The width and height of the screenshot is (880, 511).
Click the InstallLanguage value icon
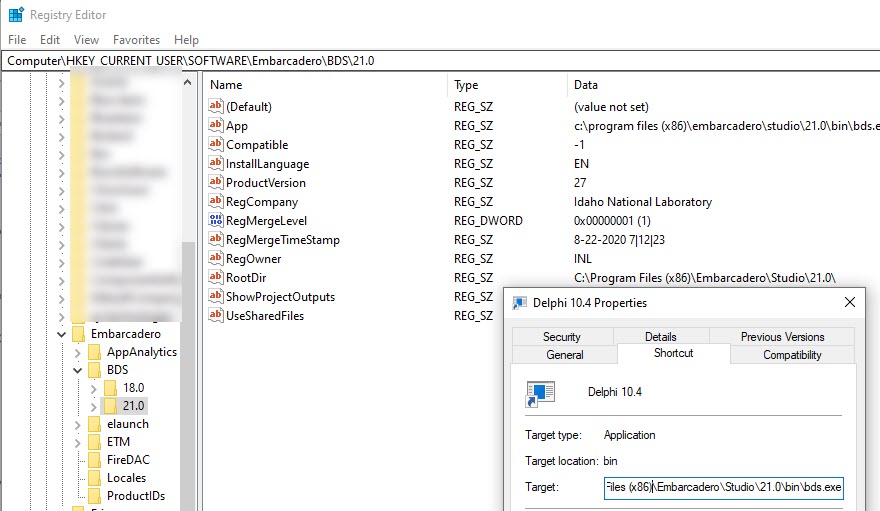click(x=216, y=163)
